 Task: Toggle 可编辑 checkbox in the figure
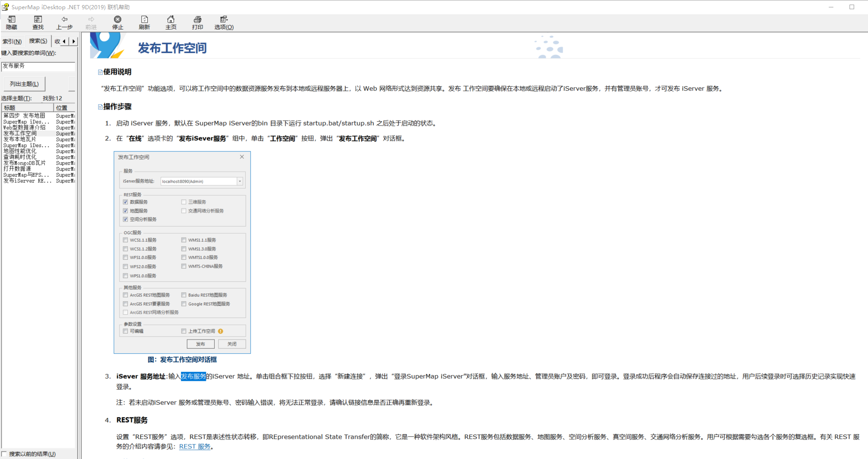(x=126, y=331)
